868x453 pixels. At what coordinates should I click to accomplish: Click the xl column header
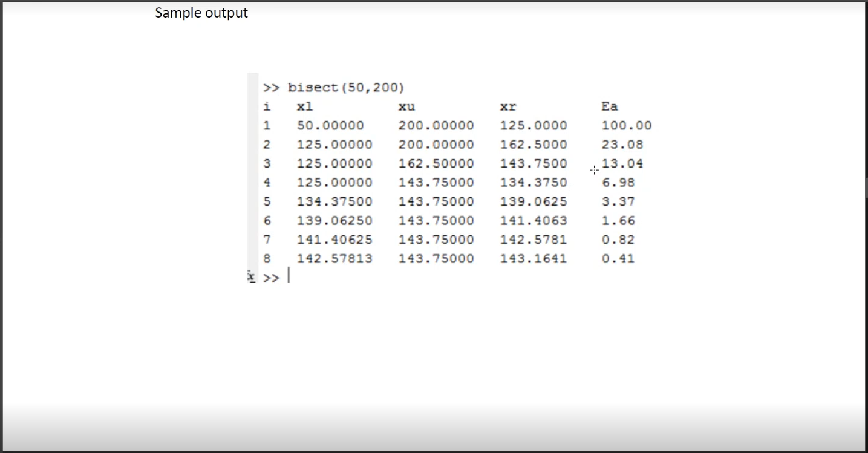304,106
